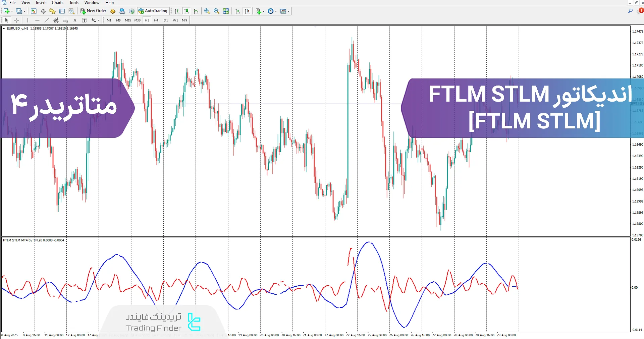Viewport: 644px width, 339px height.
Task: Toggle AutoTrading on
Action: 153,10
